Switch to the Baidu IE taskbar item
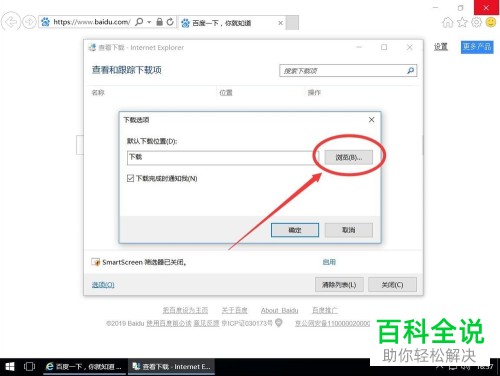Viewport: 500px width, 376px height. (x=84, y=367)
